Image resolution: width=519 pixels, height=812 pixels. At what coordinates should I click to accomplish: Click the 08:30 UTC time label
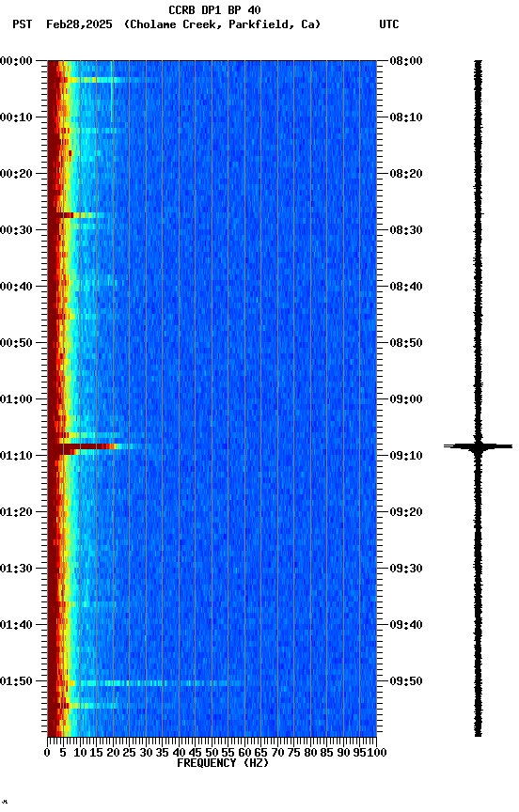pos(406,230)
